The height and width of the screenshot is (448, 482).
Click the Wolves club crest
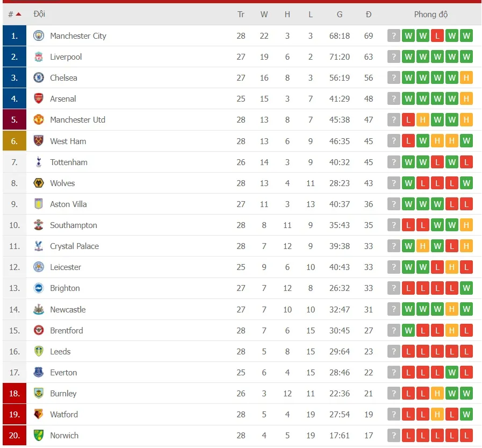tap(38, 183)
